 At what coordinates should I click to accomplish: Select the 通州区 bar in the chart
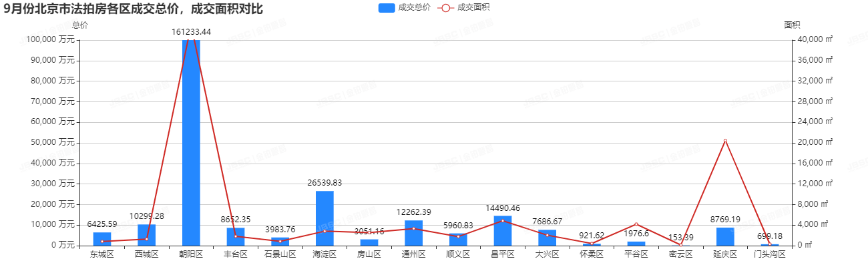413,233
